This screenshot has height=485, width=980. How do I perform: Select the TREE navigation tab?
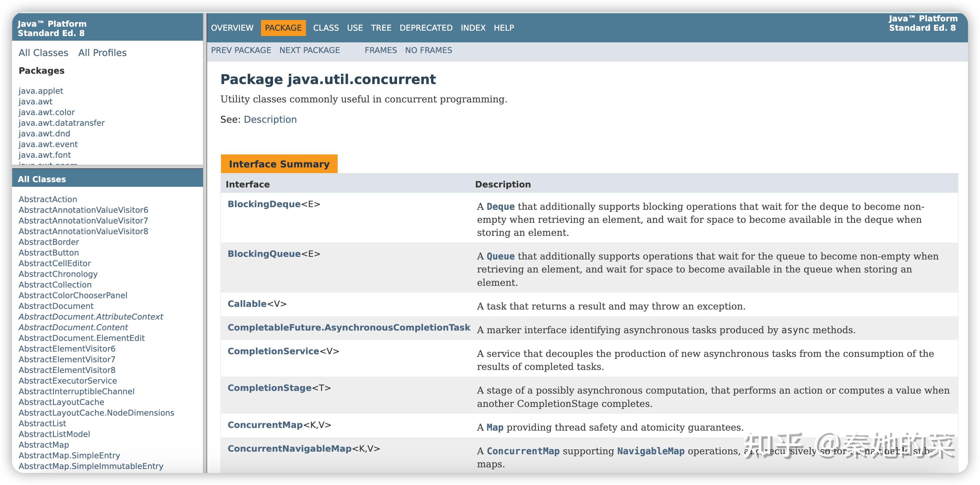click(x=381, y=28)
